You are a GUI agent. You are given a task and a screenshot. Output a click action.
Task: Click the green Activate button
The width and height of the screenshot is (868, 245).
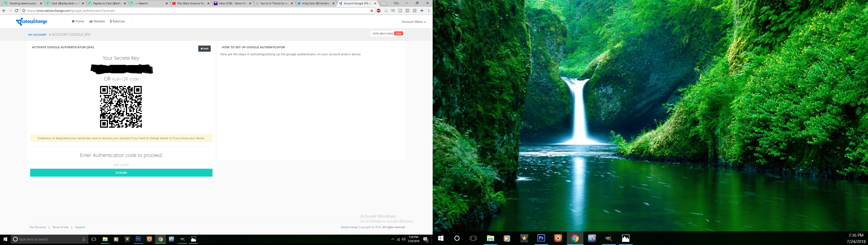[121, 173]
